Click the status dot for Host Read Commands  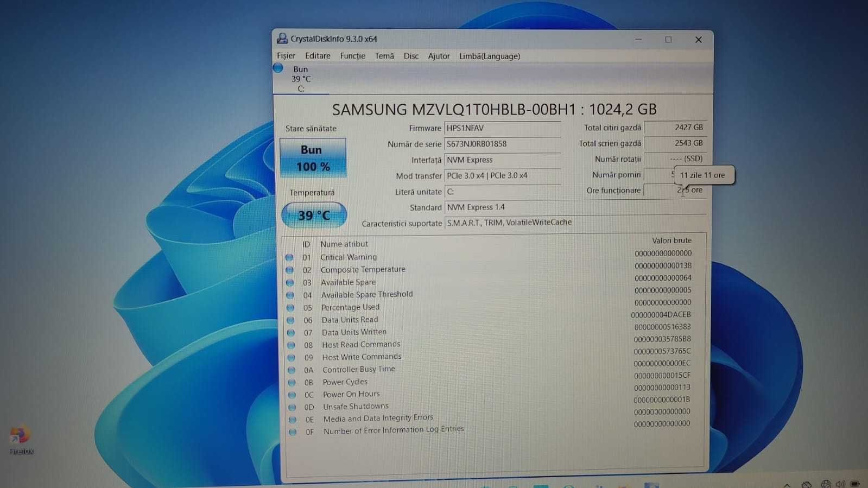coord(291,345)
